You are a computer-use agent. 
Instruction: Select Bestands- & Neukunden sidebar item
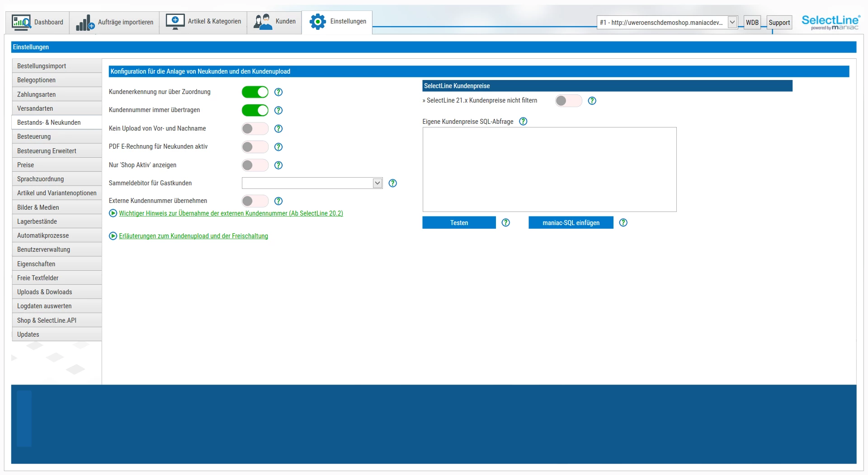tap(57, 122)
